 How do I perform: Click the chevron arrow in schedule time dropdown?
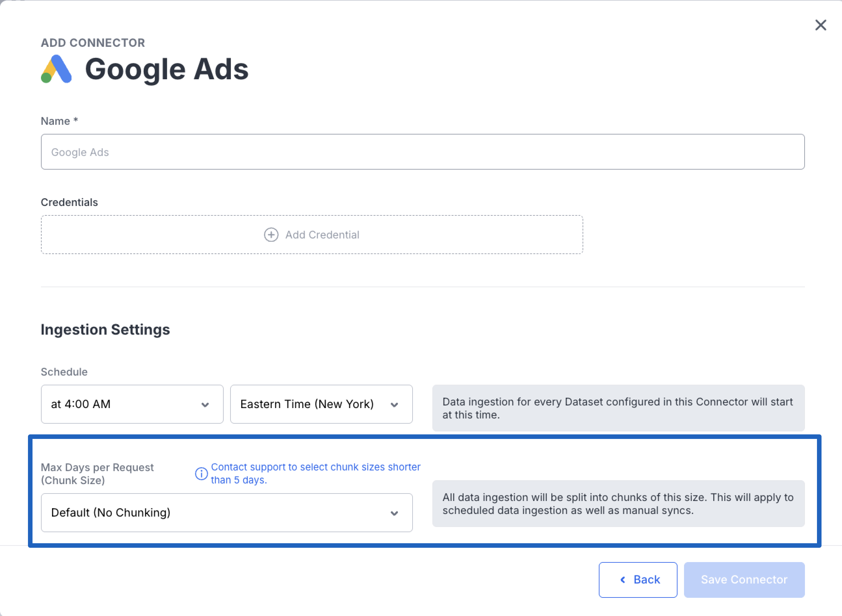205,404
